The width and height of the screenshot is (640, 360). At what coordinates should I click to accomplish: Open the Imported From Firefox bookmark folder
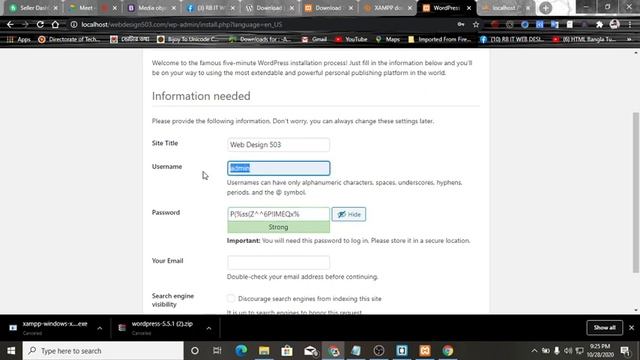(440, 39)
